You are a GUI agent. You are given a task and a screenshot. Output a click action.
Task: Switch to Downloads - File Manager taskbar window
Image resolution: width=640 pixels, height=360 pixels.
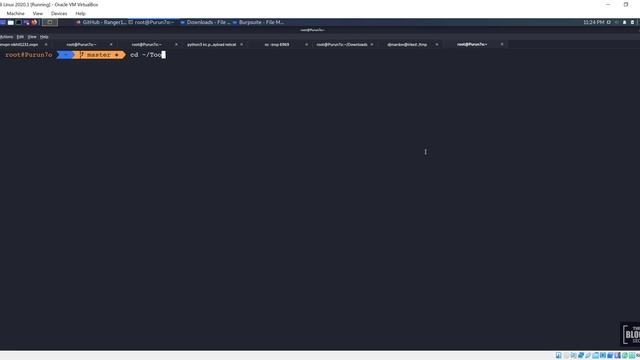tap(205, 22)
